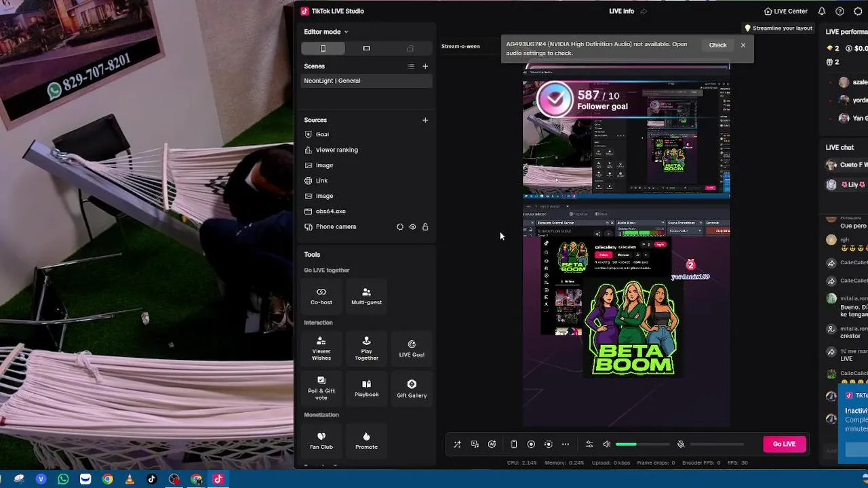Open the Multi-guest tool
The width and height of the screenshot is (868, 488).
pyautogui.click(x=366, y=296)
